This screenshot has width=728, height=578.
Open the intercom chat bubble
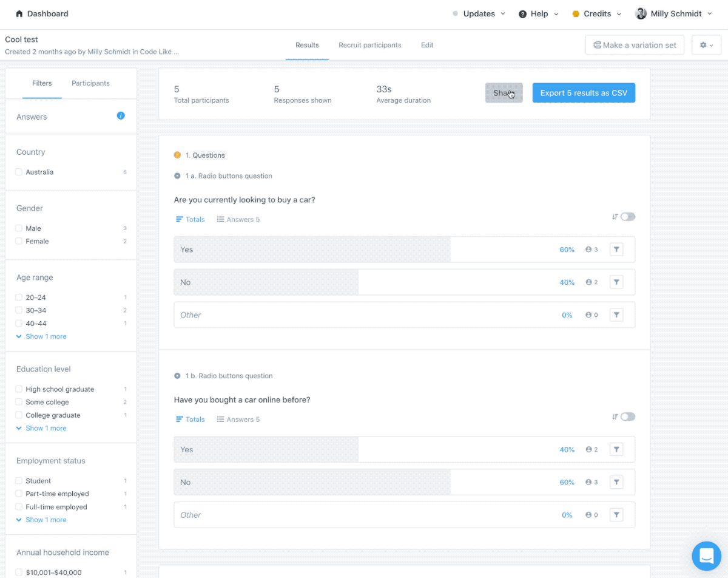706,556
